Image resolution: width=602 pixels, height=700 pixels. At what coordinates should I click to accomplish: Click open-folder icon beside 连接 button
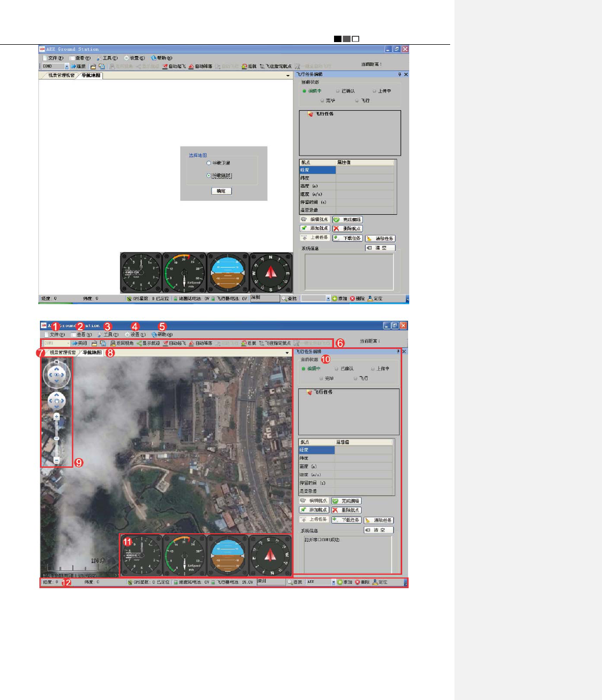coord(93,67)
